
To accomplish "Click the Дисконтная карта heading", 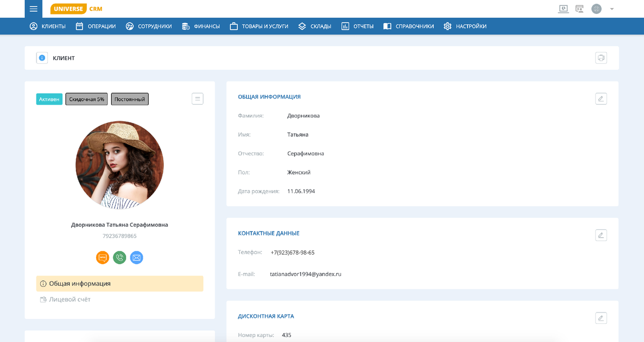I will point(266,316).
